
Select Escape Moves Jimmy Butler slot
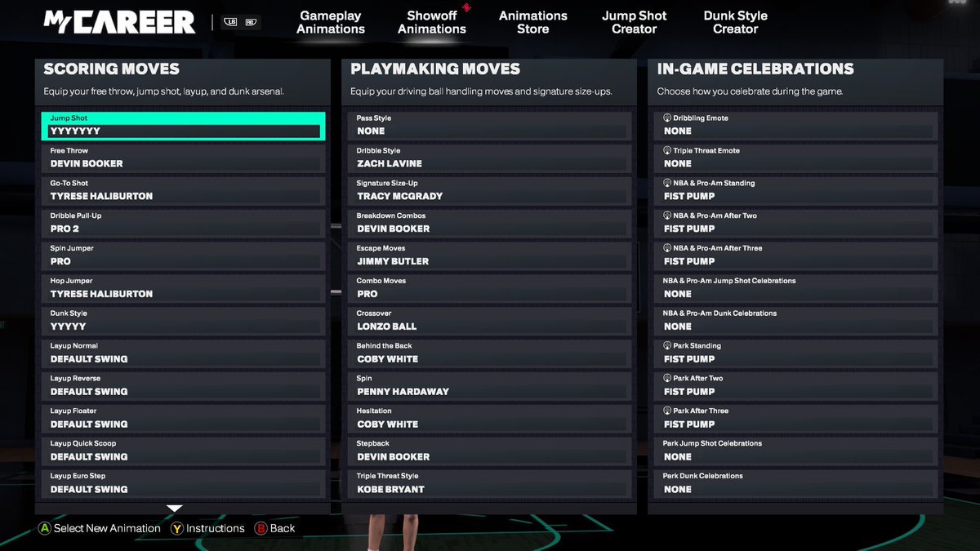pos(490,256)
